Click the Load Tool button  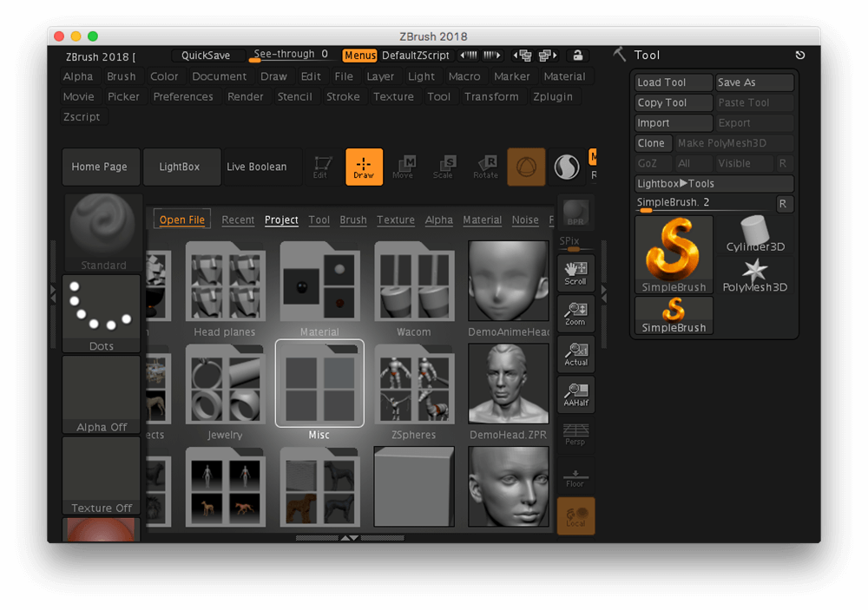click(x=674, y=82)
